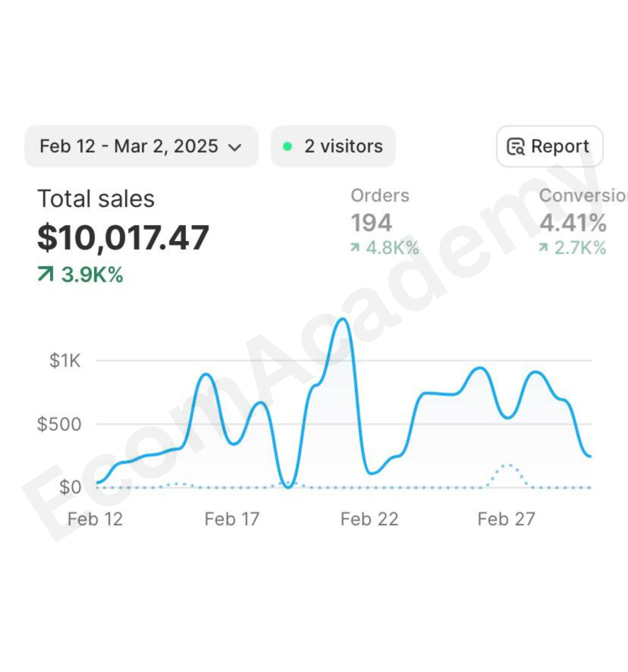Click the Feb 17 x-axis label

point(232,519)
